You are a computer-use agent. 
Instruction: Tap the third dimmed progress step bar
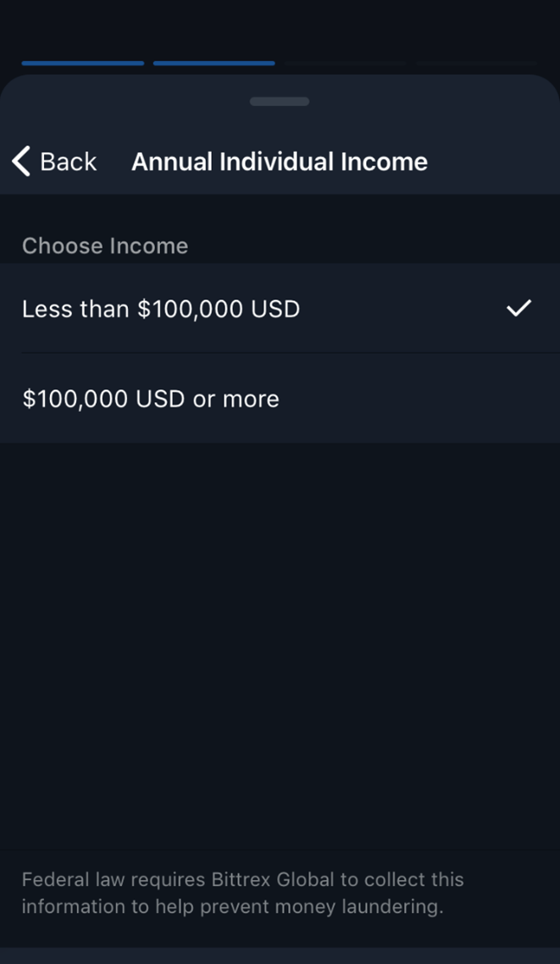pos(345,64)
